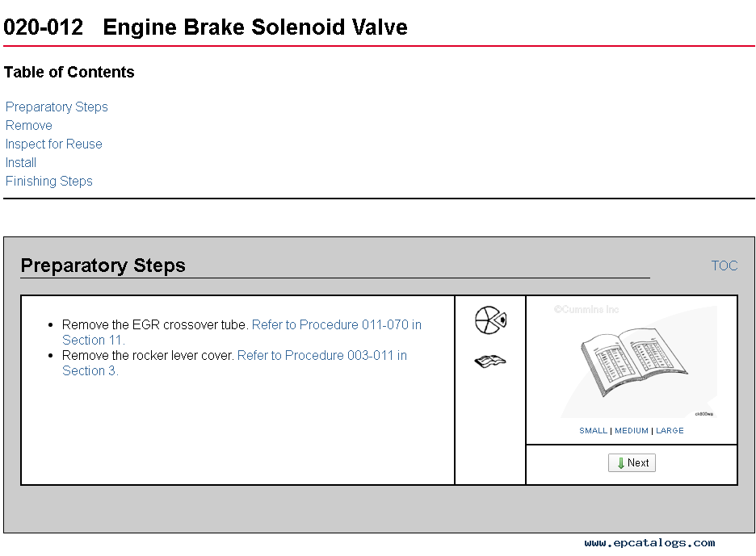756x556 pixels.
Task: Click the wavy open manual symbol icon
Action: click(x=490, y=361)
